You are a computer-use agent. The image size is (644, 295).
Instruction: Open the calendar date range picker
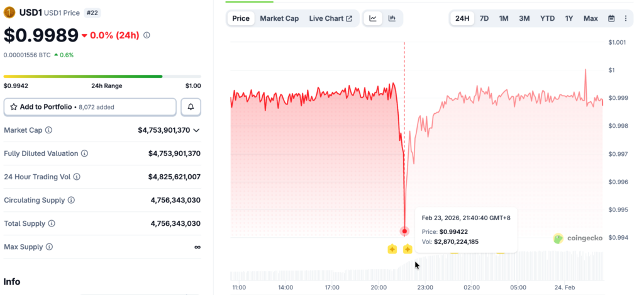click(611, 18)
